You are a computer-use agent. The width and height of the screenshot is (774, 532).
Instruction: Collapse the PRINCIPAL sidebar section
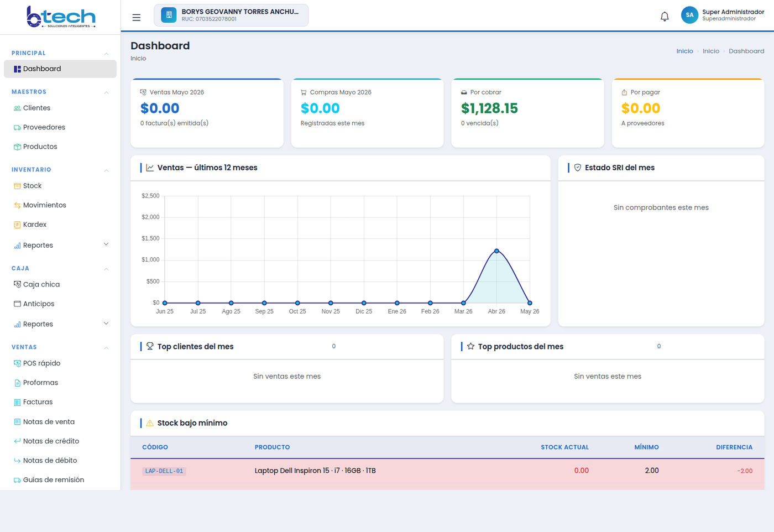tap(106, 54)
